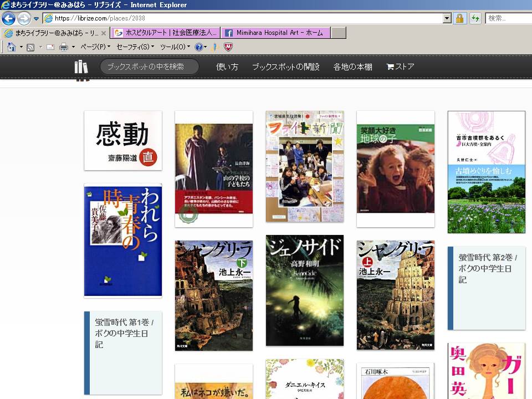The width and height of the screenshot is (532, 399).
Task: Click the printer icon in command bar
Action: coord(64,47)
